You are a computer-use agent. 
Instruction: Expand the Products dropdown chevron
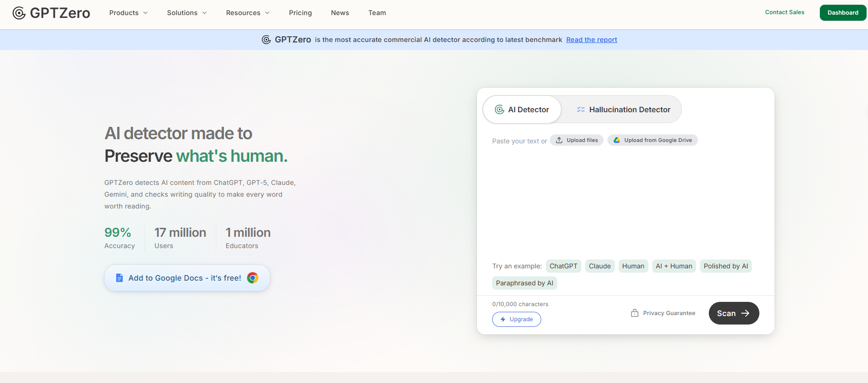coord(145,13)
